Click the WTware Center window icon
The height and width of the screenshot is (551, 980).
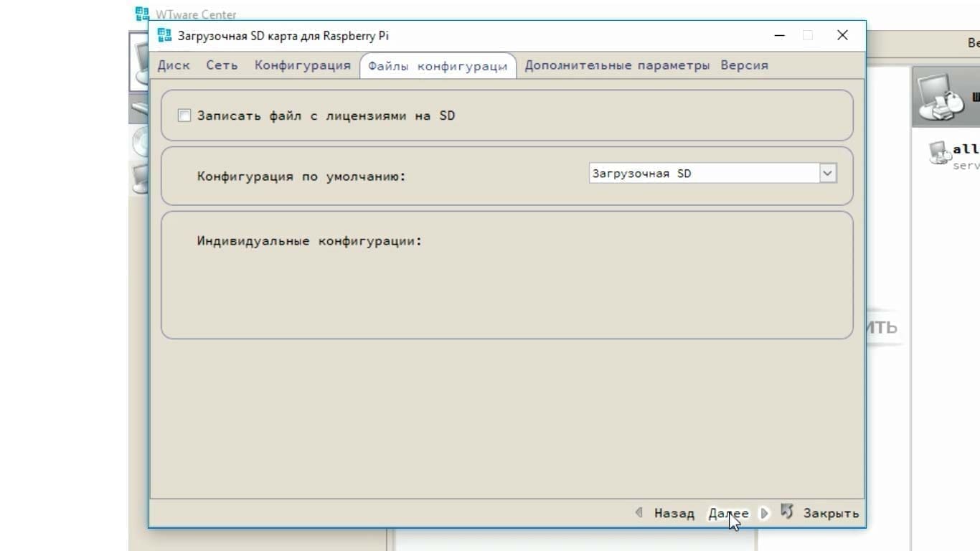click(x=142, y=14)
